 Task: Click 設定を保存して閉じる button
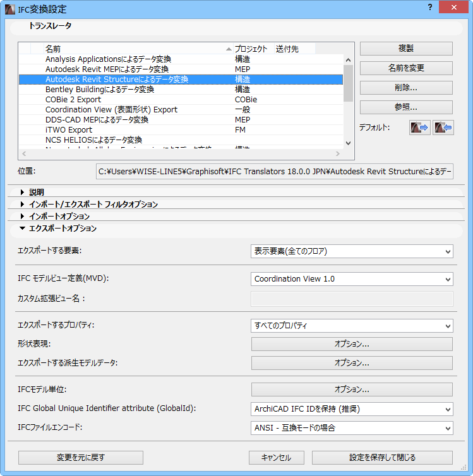click(x=382, y=458)
